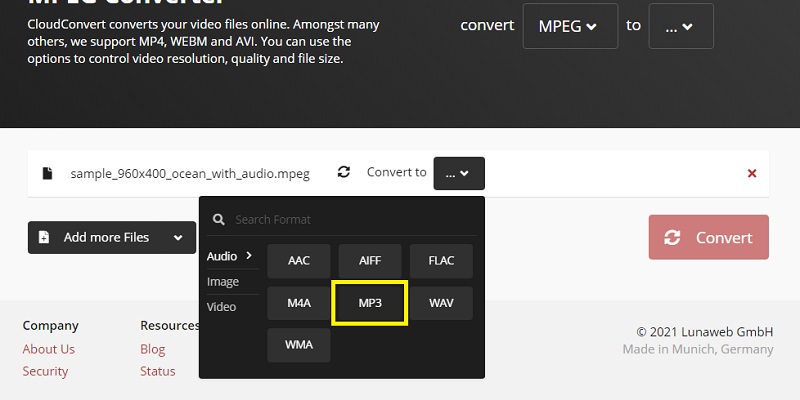The height and width of the screenshot is (400, 800).
Task: Open the MPEG source format dropdown
Action: 570,26
